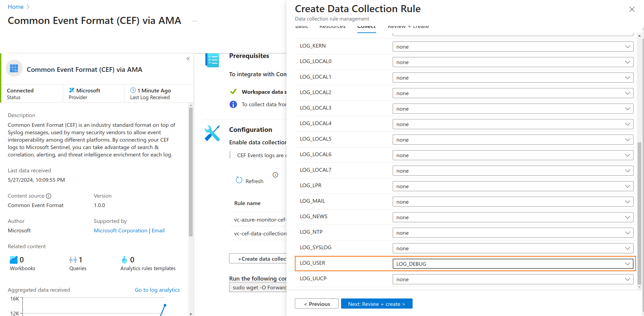Click the Analytics rules templates flask icon

[x=124, y=260]
